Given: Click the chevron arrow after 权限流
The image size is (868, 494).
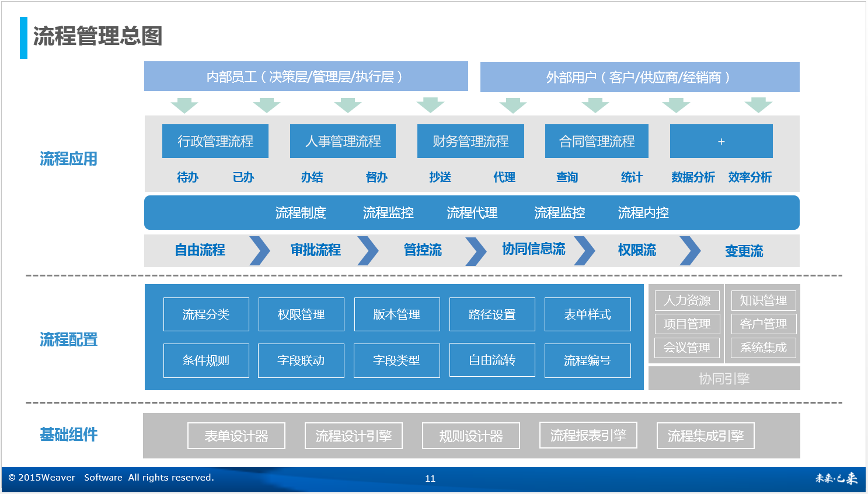Looking at the screenshot, I should pos(690,251).
